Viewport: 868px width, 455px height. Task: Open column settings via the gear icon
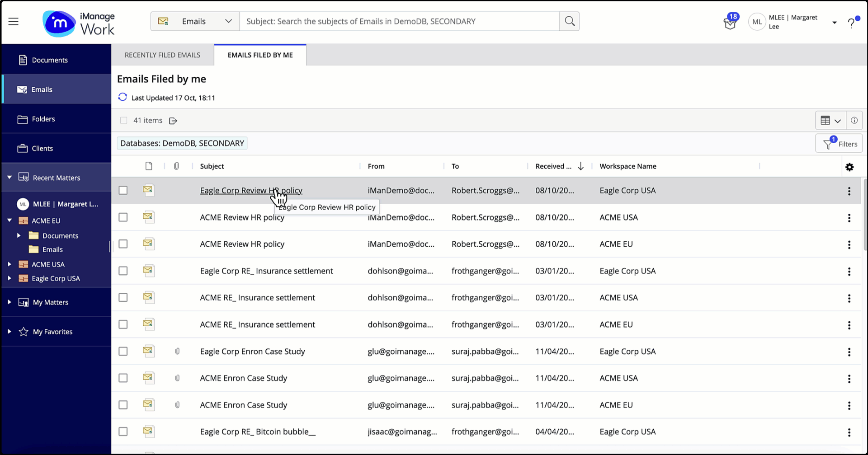point(849,167)
